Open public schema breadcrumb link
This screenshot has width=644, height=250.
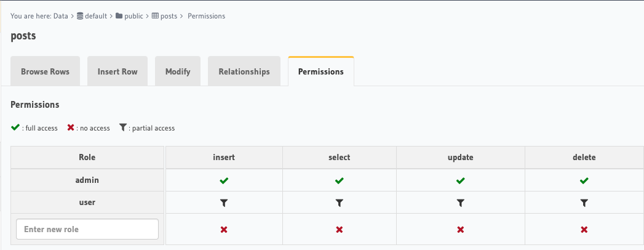click(133, 16)
